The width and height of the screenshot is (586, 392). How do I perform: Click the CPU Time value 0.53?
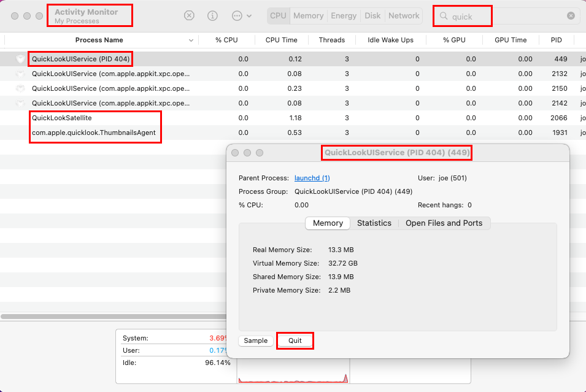tap(295, 133)
